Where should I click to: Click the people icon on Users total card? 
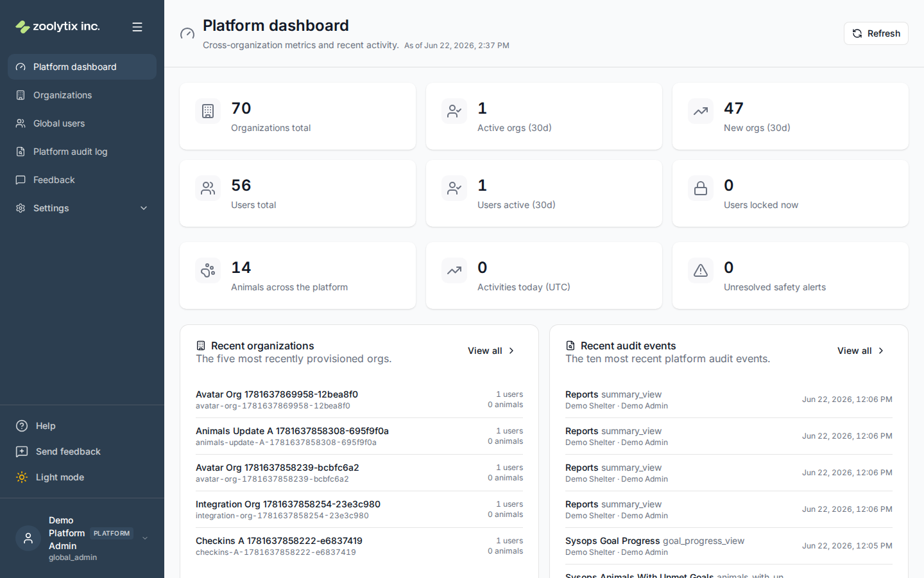(x=208, y=188)
